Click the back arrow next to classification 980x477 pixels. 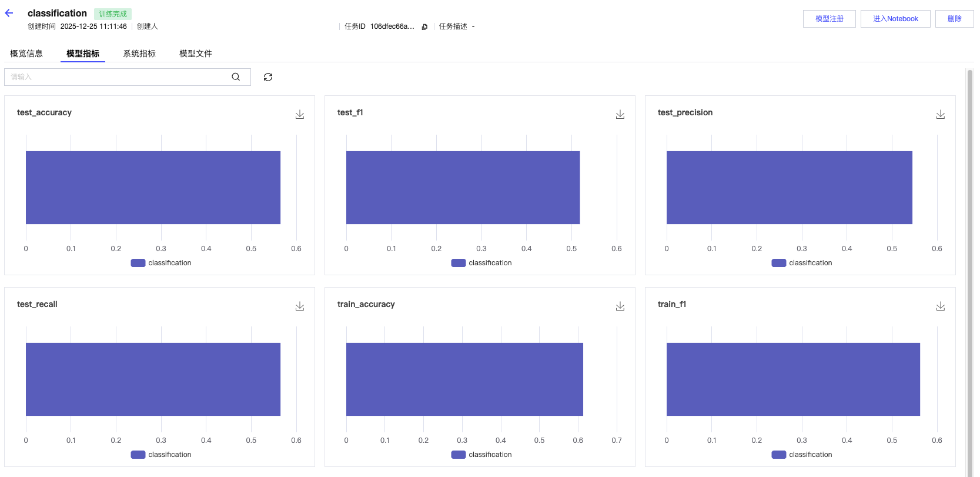coord(9,13)
